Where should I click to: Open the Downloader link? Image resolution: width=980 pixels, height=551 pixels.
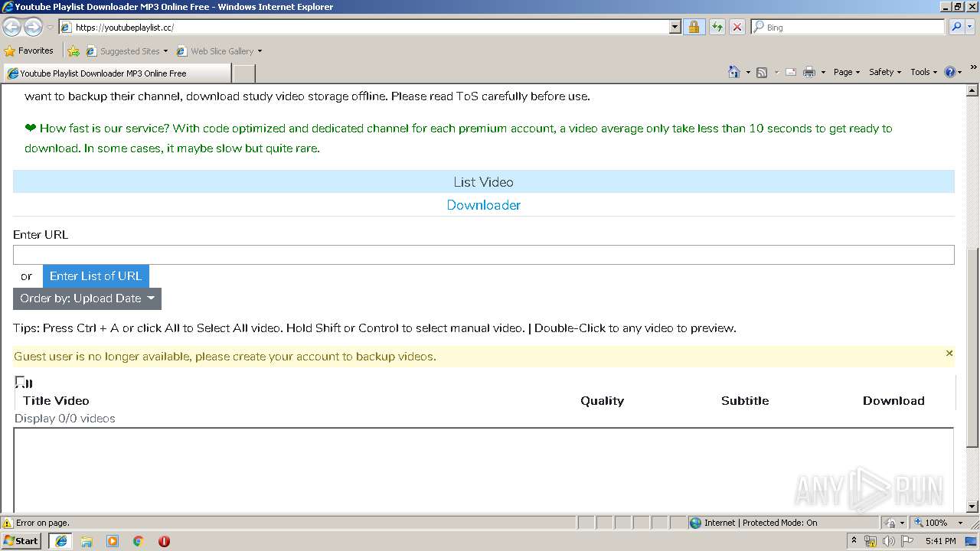click(x=483, y=205)
